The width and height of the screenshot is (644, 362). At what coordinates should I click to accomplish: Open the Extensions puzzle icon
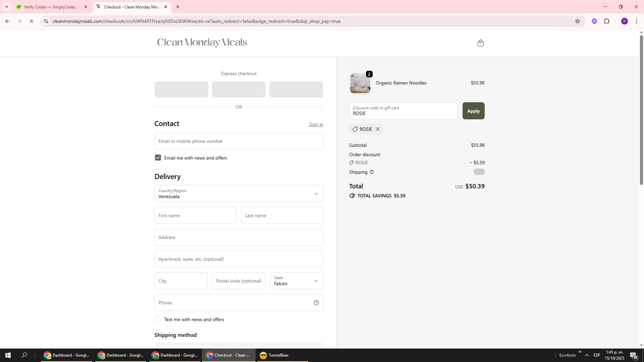(607, 21)
